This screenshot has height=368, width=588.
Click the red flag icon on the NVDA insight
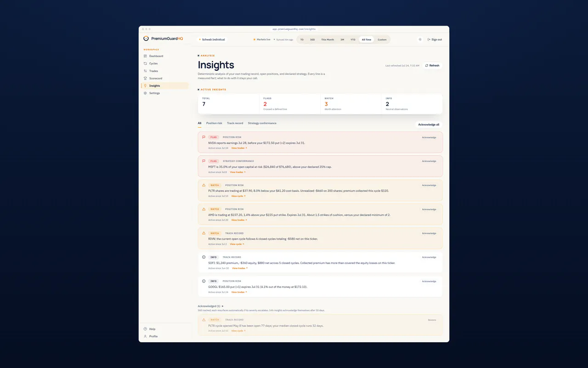point(204,137)
